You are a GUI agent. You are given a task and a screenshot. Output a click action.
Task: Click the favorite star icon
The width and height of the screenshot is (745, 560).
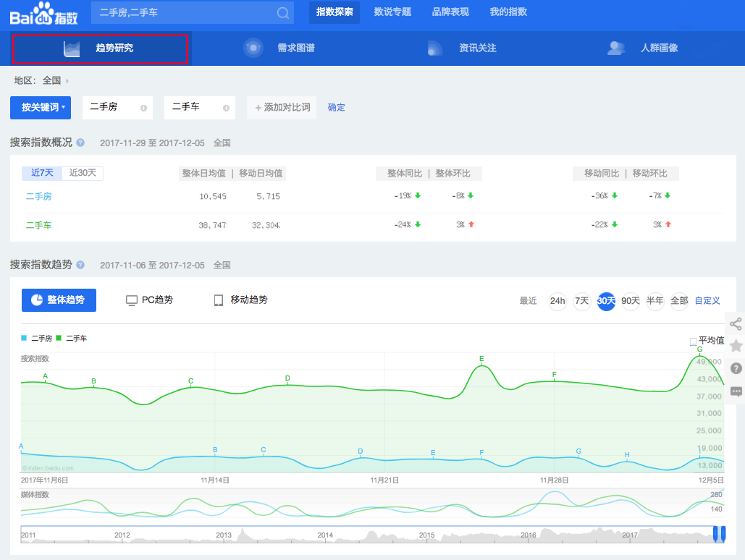[x=736, y=346]
